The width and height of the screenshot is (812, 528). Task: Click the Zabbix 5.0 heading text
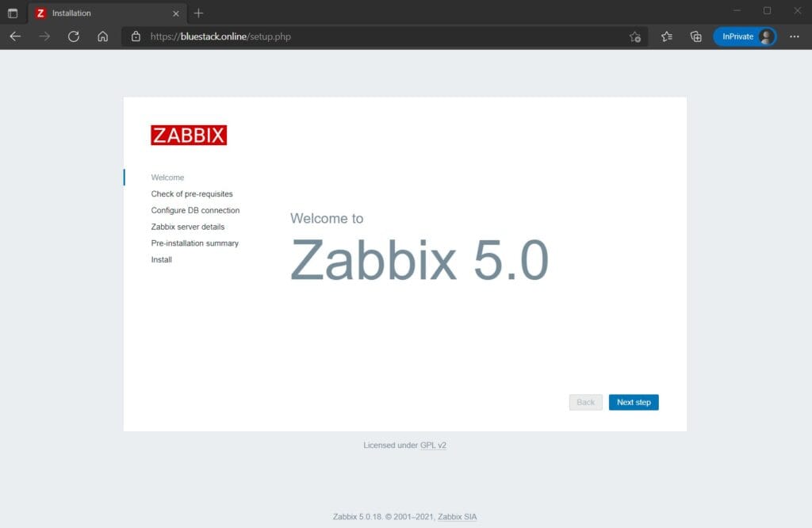click(419, 260)
